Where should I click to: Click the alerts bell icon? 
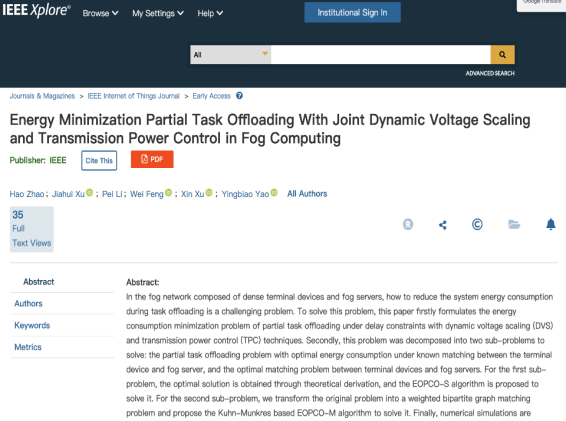coord(550,224)
